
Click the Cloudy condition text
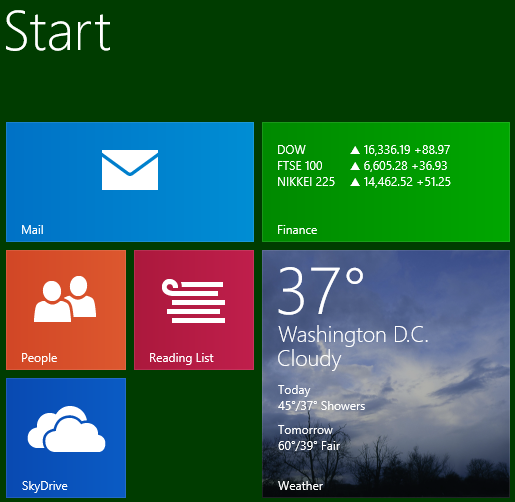[309, 359]
